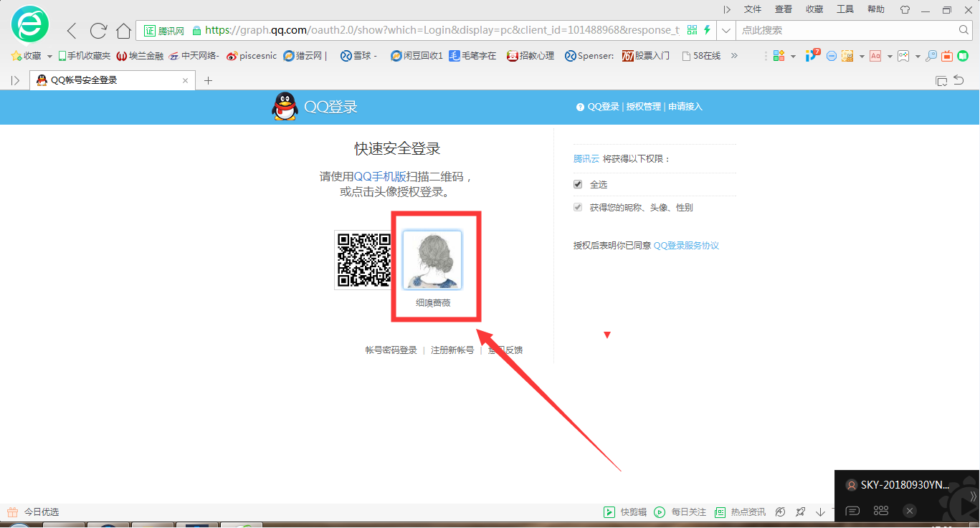980x528 pixels.
Task: Click the blue ad-block circle icon
Action: pos(832,56)
